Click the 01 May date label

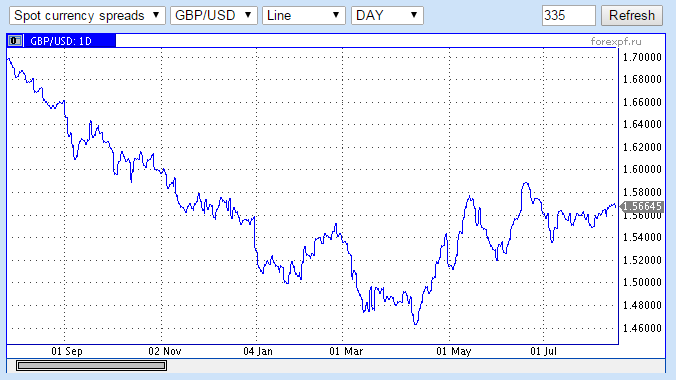point(454,351)
